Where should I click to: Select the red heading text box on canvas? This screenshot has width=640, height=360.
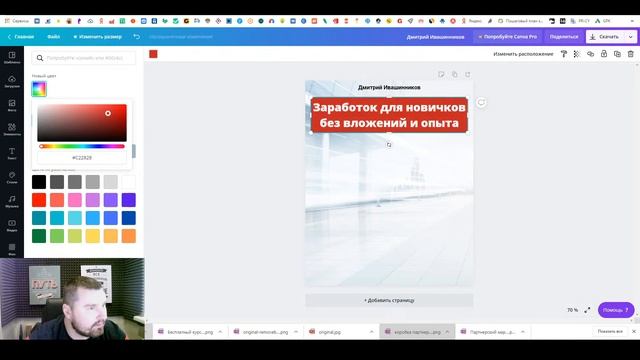389,115
